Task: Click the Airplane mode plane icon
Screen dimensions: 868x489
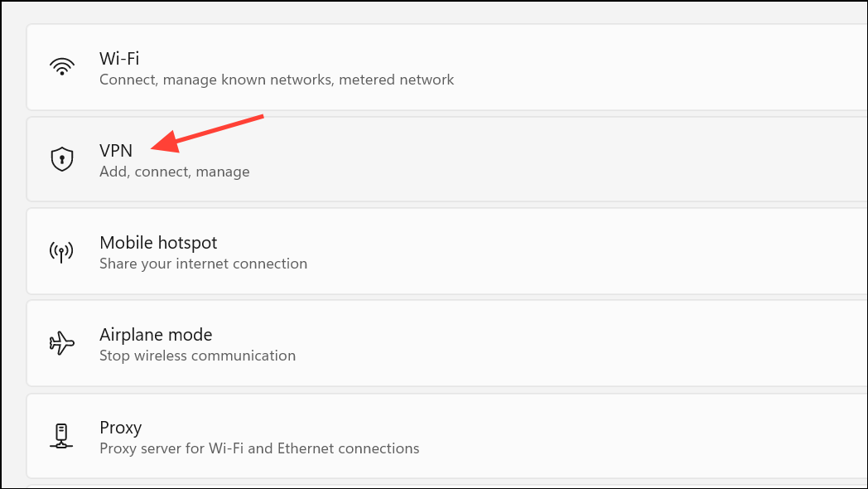Action: pos(61,343)
